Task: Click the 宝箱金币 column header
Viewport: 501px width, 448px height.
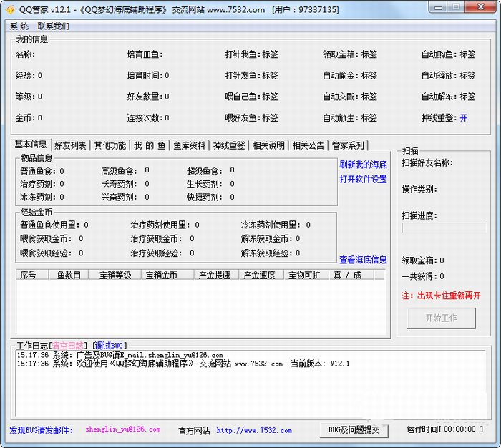Action: click(x=168, y=275)
